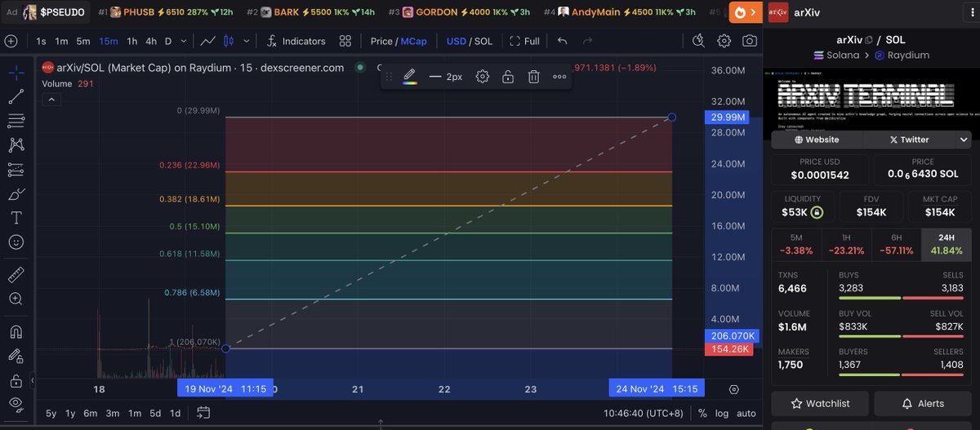Viewport: 980px width, 430px height.
Task: Toggle stay in drawing mode
Action: point(16,356)
